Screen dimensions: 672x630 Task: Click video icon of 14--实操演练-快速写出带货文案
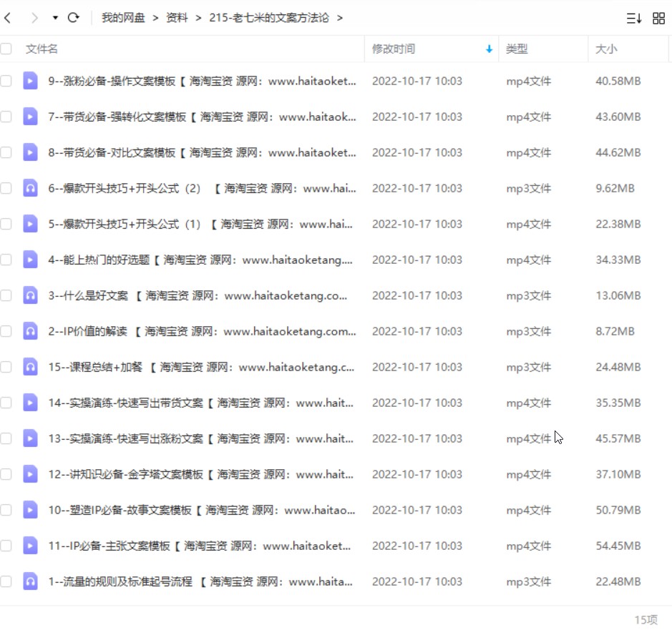(31, 403)
